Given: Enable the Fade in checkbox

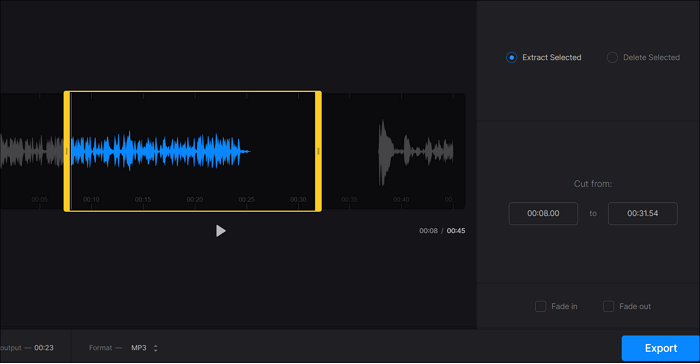Looking at the screenshot, I should pos(540,306).
